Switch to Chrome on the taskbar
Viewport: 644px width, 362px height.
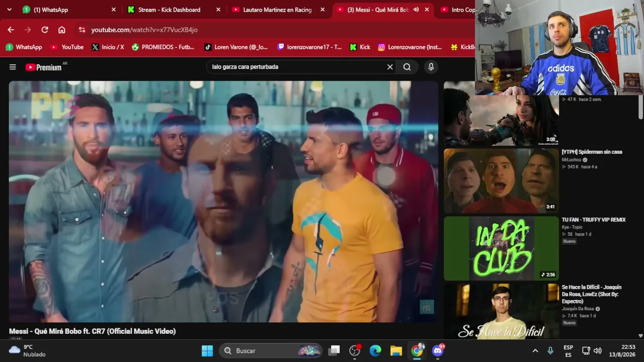pos(417,350)
